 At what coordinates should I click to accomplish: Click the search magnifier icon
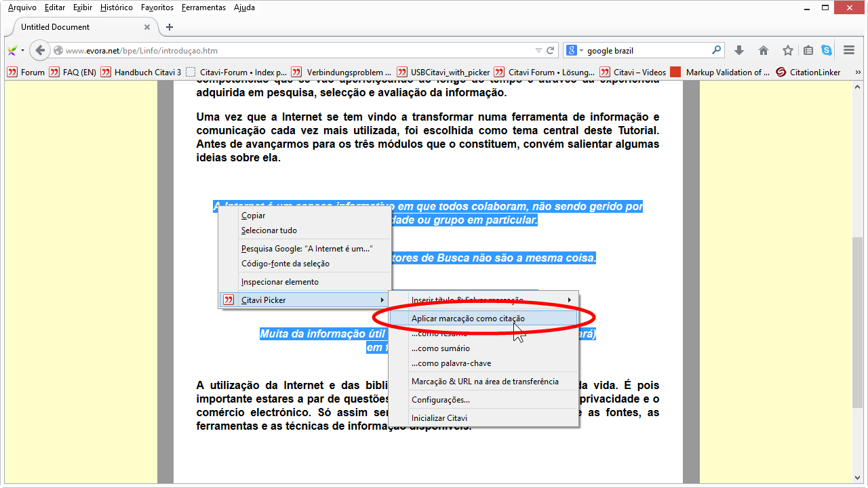(716, 50)
